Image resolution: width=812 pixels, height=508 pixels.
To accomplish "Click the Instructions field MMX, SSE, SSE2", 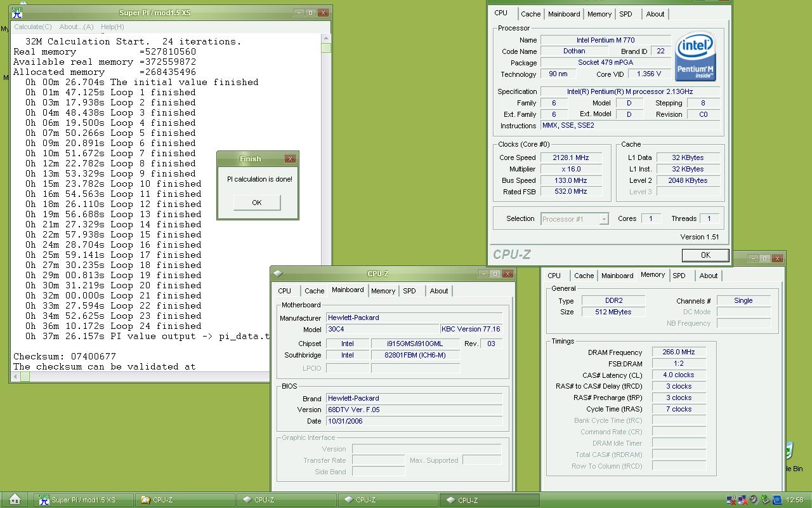I will point(631,126).
